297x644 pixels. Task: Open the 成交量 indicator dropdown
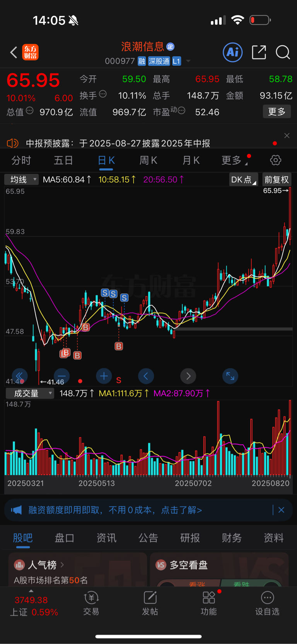29,393
